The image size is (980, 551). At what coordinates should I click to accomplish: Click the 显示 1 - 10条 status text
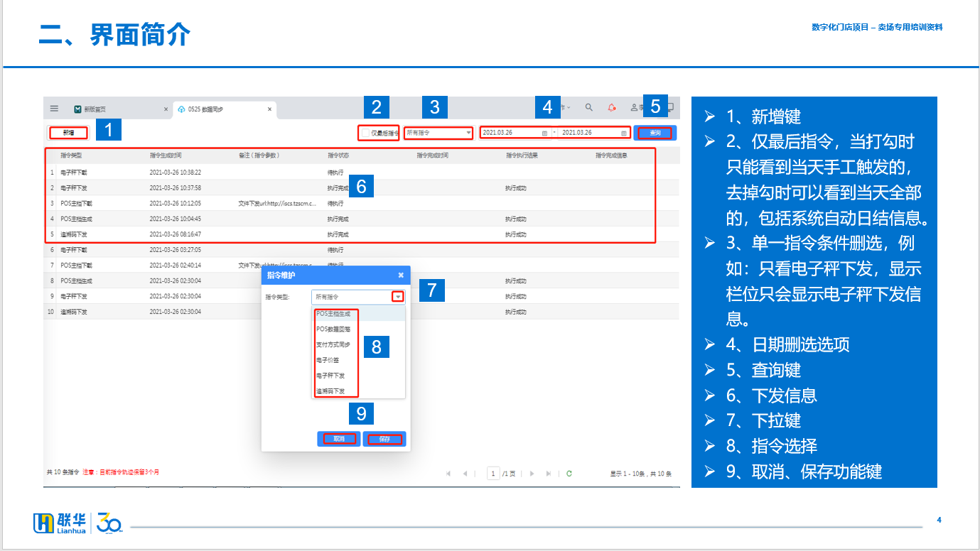[640, 474]
